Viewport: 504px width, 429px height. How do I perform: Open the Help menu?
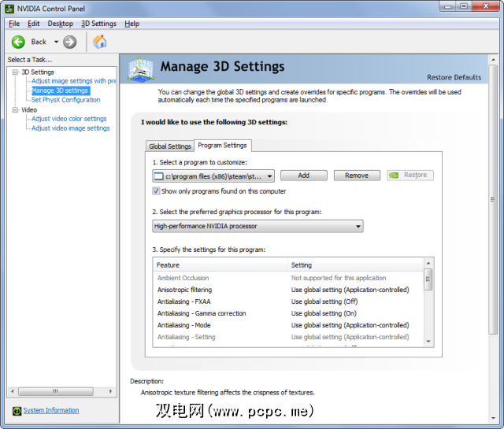point(132,24)
